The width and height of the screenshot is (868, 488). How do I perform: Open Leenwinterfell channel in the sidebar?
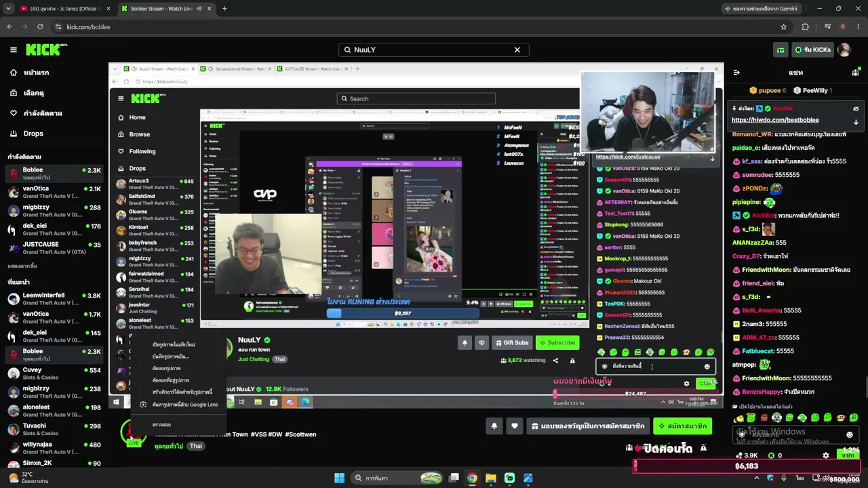(54, 299)
